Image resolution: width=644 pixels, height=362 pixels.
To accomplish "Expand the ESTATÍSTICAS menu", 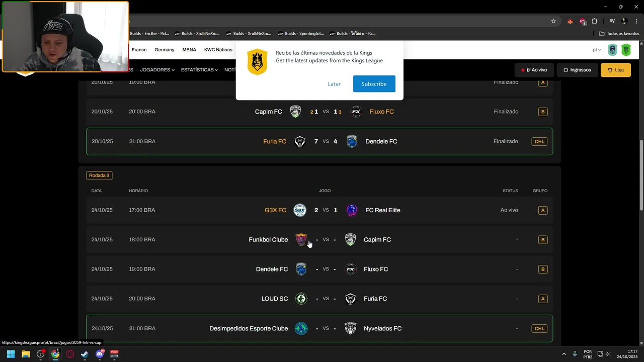I will (x=199, y=70).
